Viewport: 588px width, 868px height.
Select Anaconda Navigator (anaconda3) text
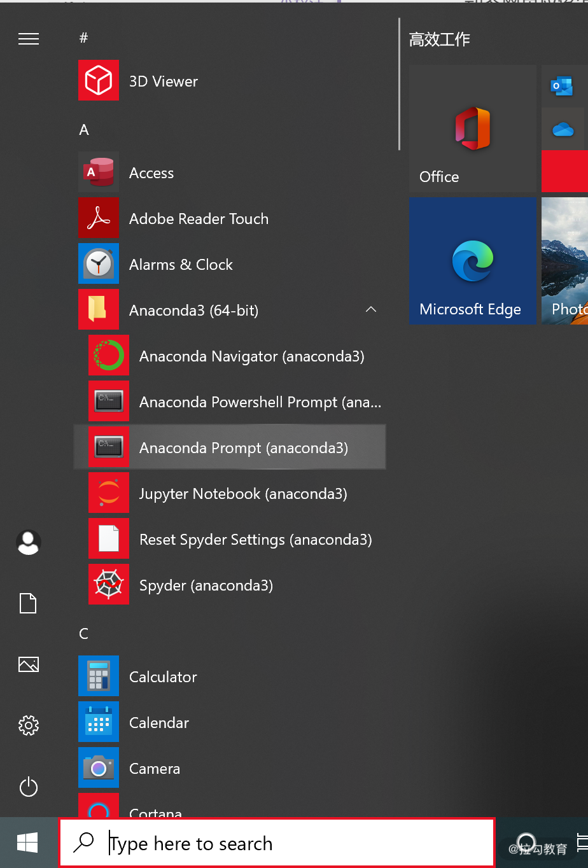click(252, 356)
